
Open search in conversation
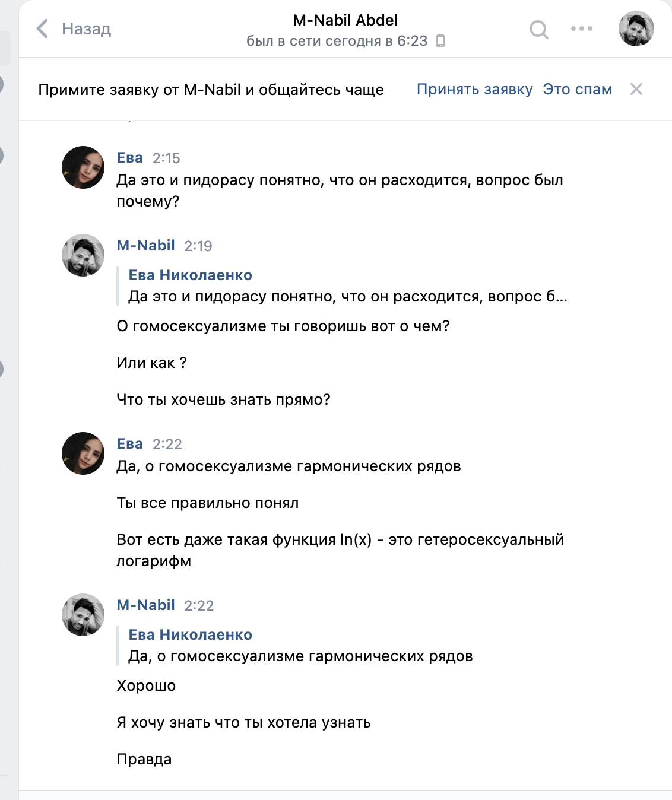coord(538,29)
